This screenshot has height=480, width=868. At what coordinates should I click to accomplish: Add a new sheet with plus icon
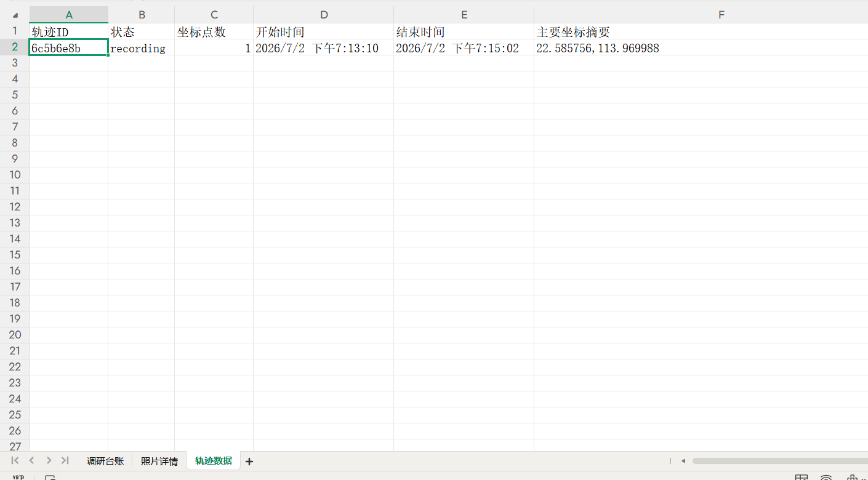249,461
